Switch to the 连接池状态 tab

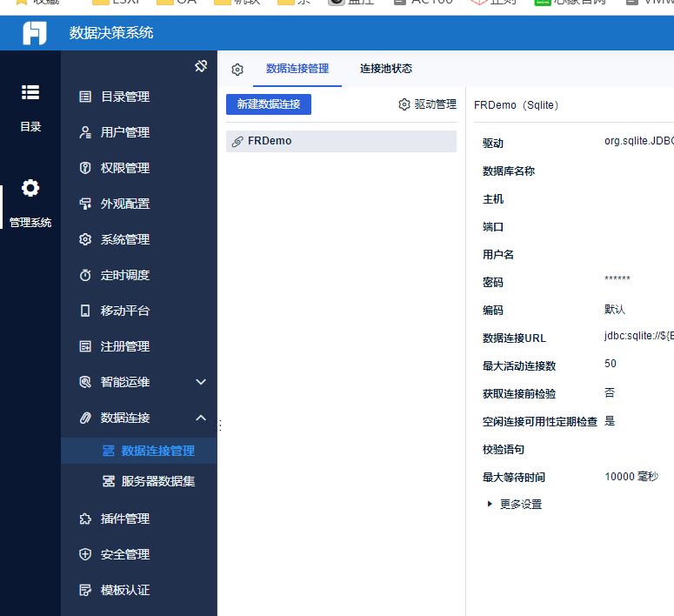[x=386, y=69]
